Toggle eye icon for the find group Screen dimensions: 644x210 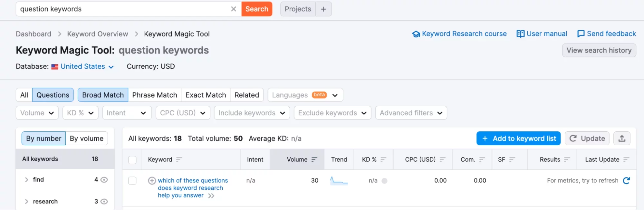(104, 180)
